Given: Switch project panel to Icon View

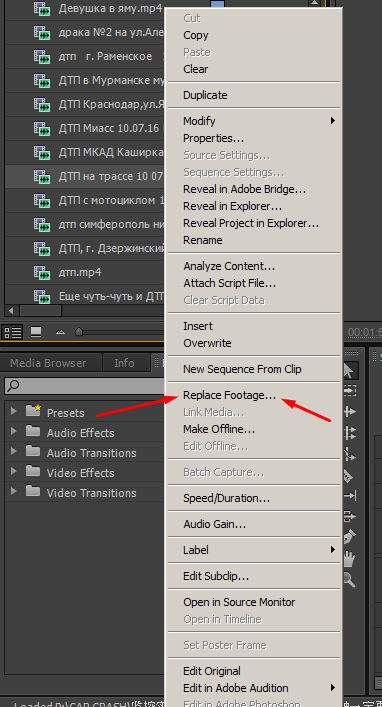Looking at the screenshot, I should click(x=36, y=332).
